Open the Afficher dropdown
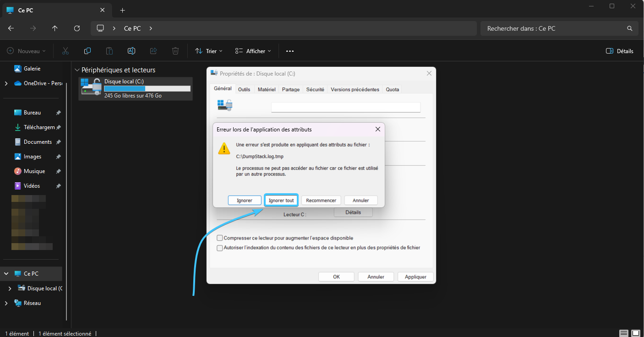 pos(253,51)
